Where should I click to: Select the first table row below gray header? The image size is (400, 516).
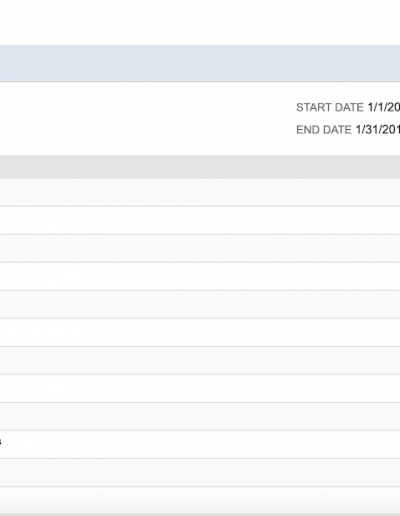point(200,192)
